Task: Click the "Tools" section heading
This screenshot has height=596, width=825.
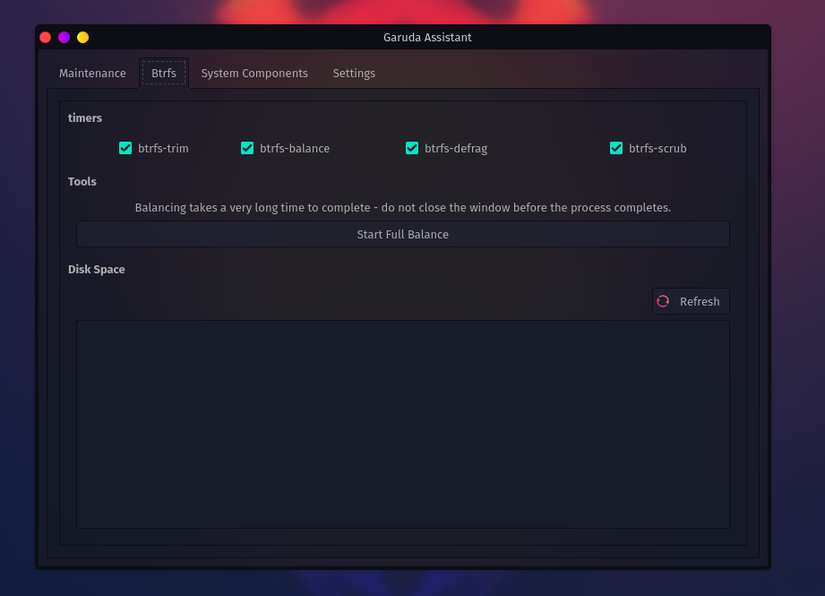Action: point(82,181)
